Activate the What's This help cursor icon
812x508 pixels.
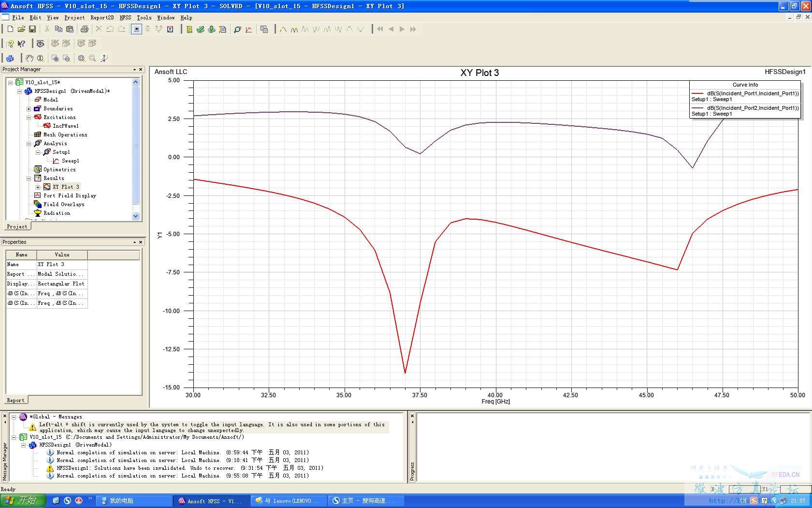click(x=21, y=44)
